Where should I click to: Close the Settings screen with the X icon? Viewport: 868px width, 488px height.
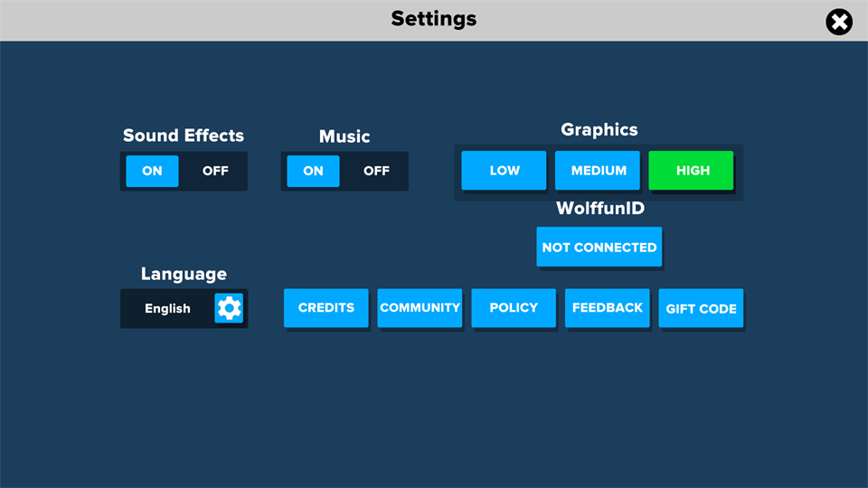click(839, 22)
